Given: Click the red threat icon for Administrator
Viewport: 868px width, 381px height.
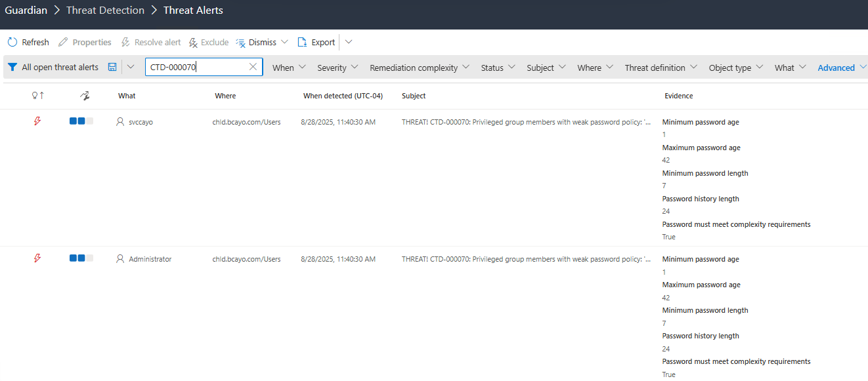Looking at the screenshot, I should click(37, 258).
